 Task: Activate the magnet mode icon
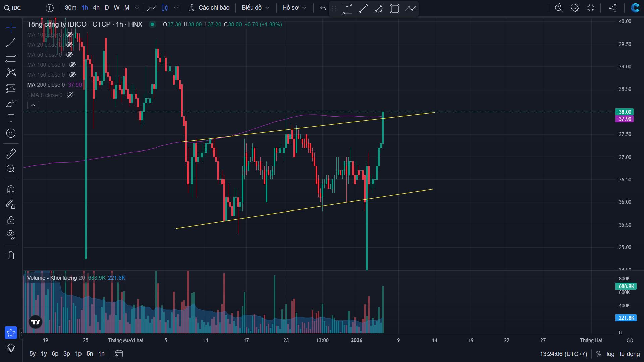[x=11, y=190]
